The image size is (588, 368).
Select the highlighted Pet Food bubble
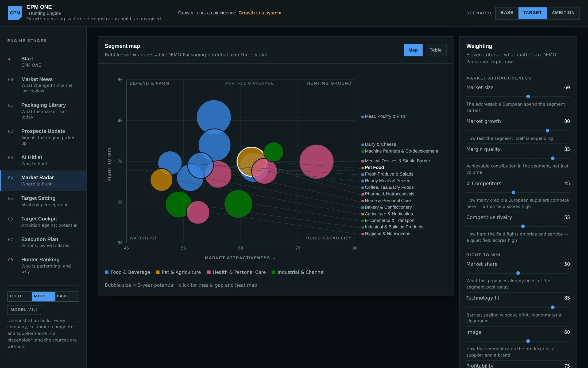pyautogui.click(x=251, y=162)
